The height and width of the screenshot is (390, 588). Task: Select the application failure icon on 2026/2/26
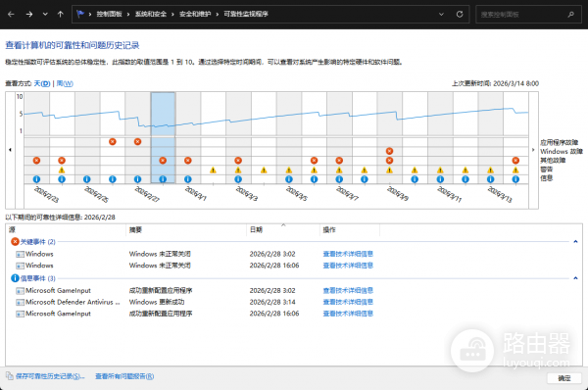click(x=112, y=142)
